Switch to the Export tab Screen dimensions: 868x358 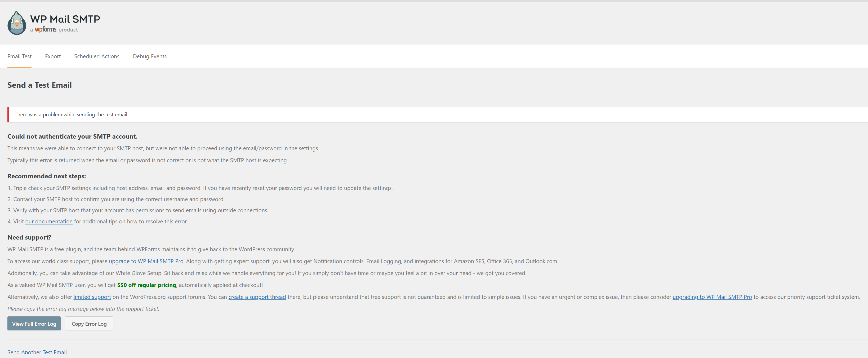tap(53, 56)
